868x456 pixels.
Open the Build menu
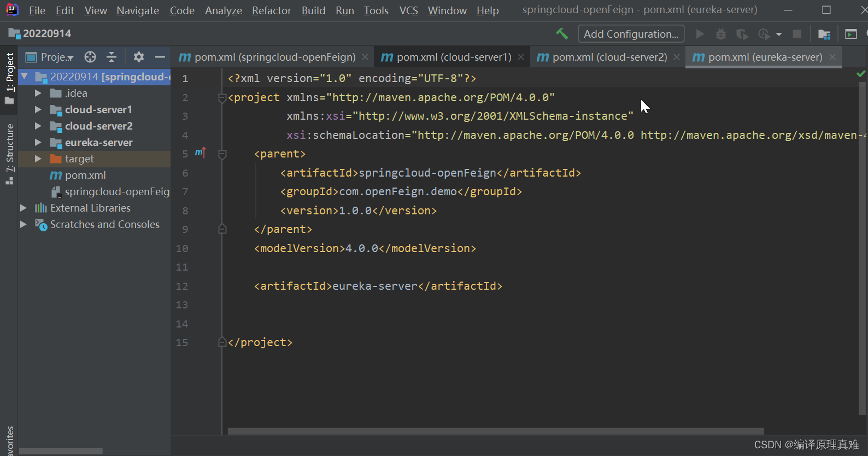point(314,10)
